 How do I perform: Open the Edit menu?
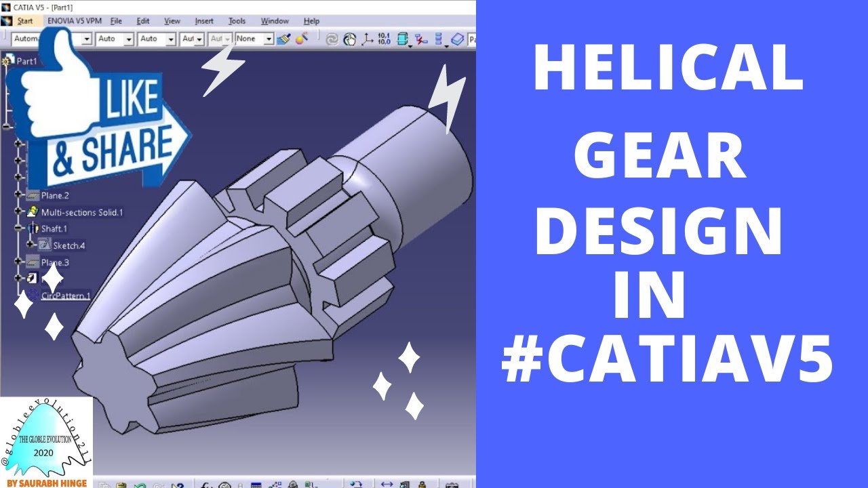point(143,21)
